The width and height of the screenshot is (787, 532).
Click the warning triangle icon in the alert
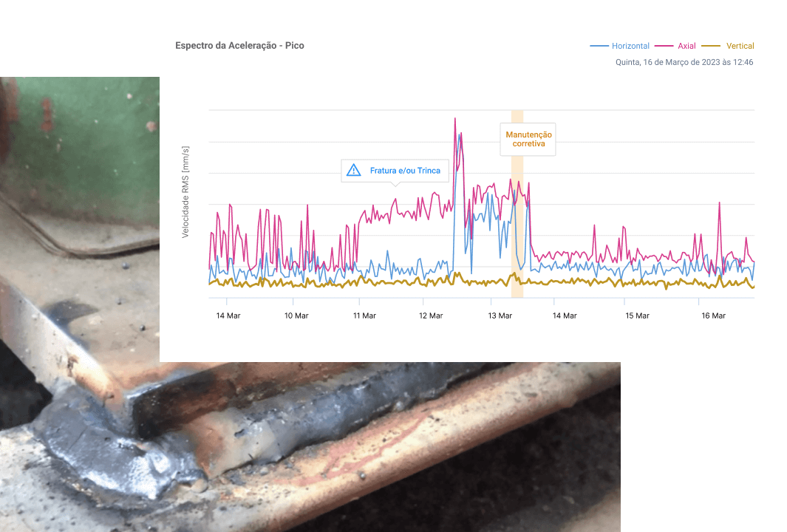[353, 171]
